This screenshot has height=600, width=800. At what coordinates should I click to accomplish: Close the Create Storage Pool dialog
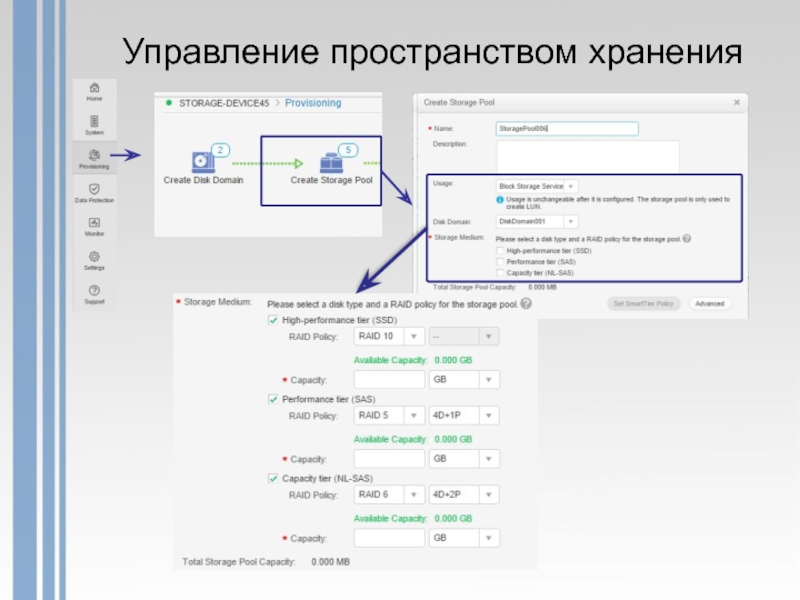pyautogui.click(x=737, y=102)
